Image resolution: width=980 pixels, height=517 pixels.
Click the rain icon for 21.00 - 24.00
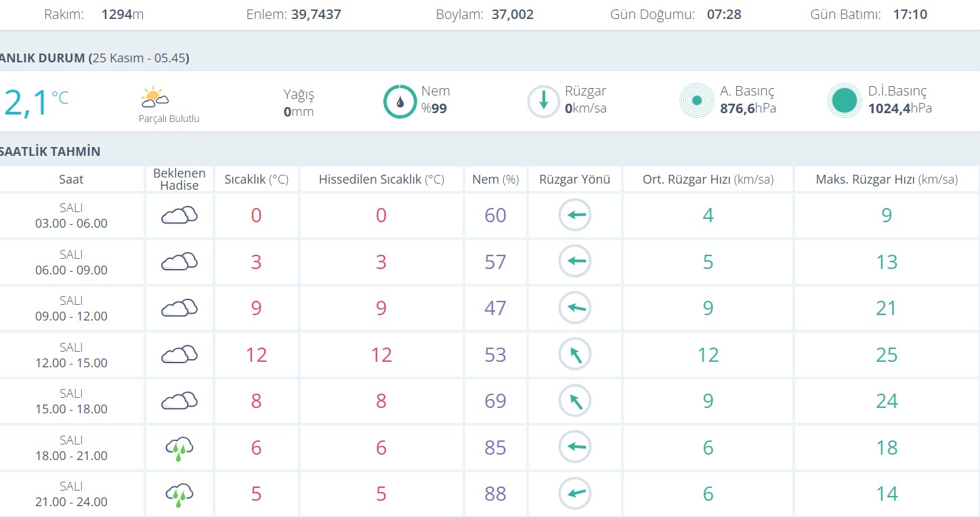pos(179,494)
